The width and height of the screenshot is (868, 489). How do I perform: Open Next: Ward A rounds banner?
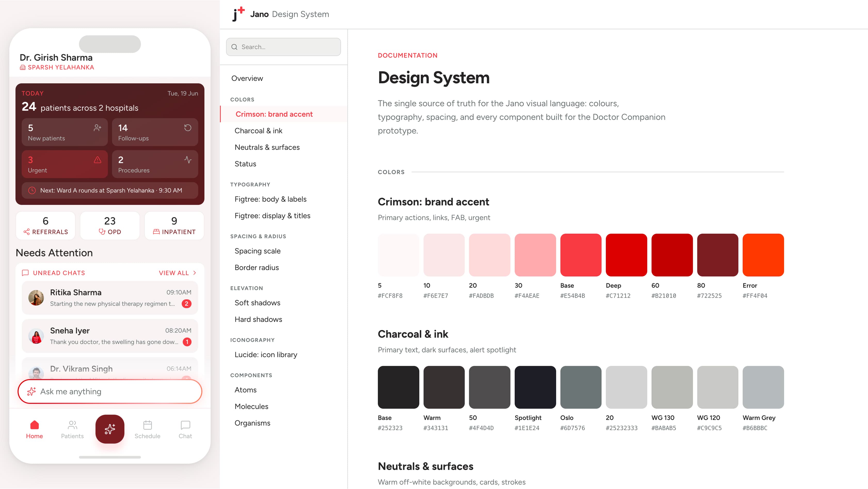pyautogui.click(x=110, y=190)
